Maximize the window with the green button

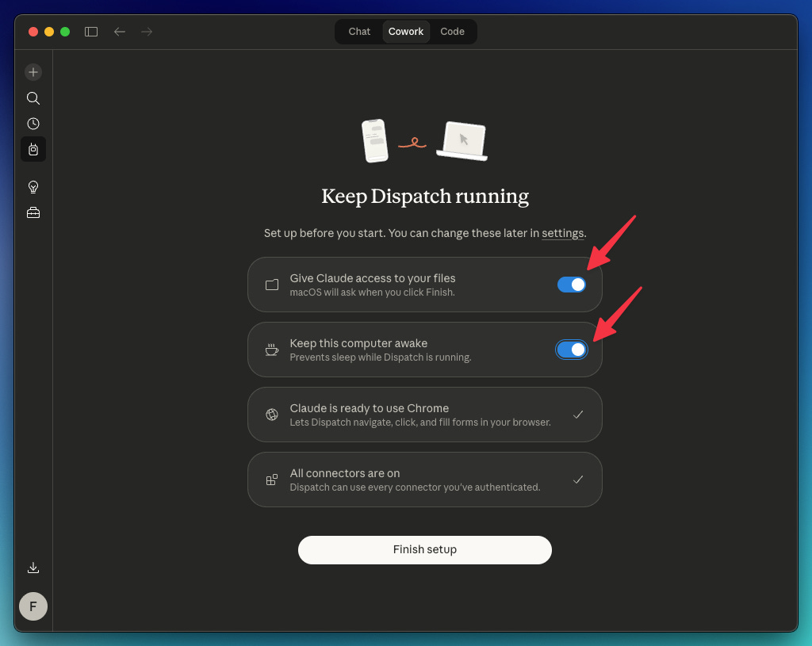(x=65, y=32)
